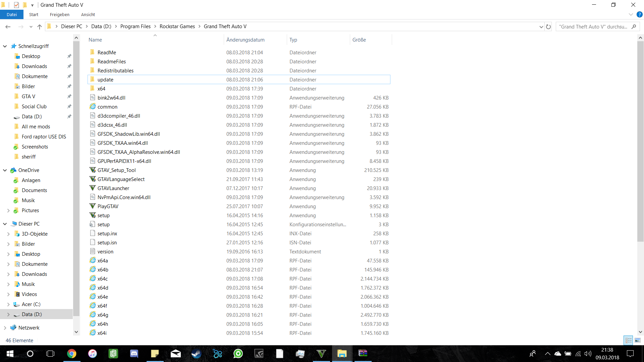
Task: Toggle pin on Downloads quick access
Action: click(69, 66)
